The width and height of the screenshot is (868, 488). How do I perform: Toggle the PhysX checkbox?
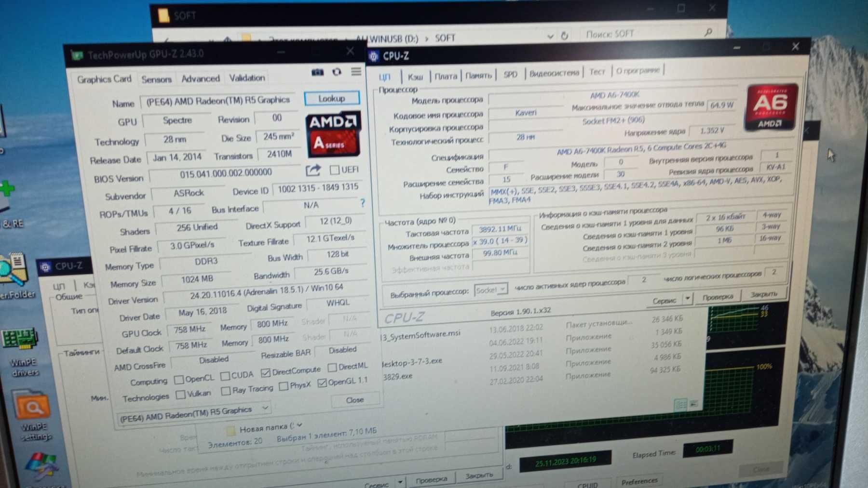pos(284,386)
